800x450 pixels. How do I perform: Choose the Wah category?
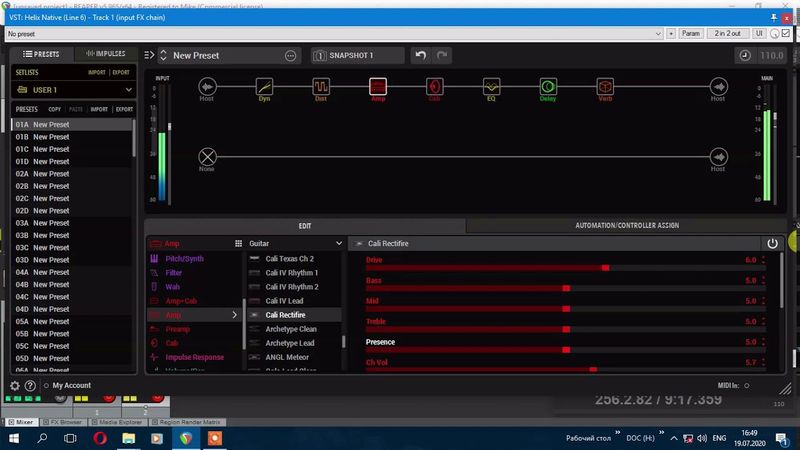click(172, 287)
